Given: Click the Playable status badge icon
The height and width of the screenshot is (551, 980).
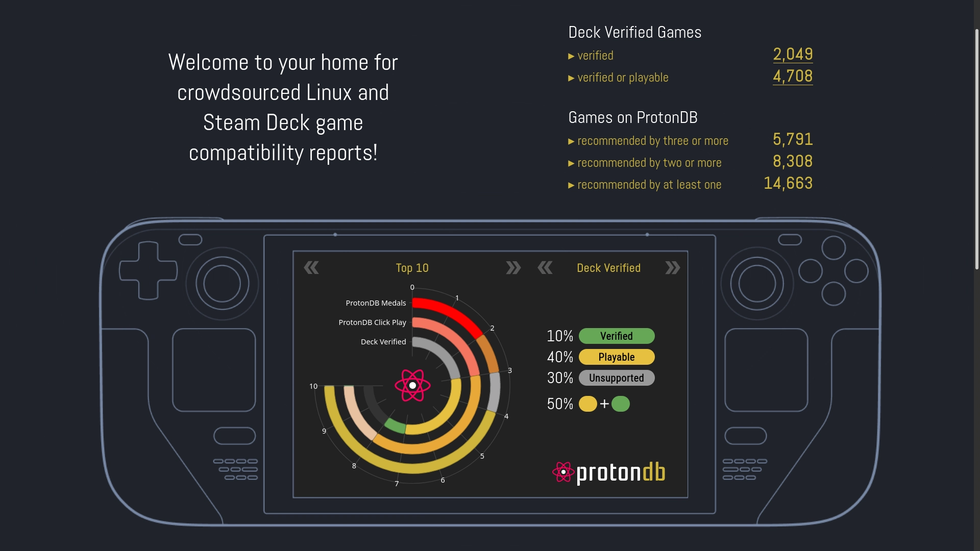Looking at the screenshot, I should coord(615,357).
